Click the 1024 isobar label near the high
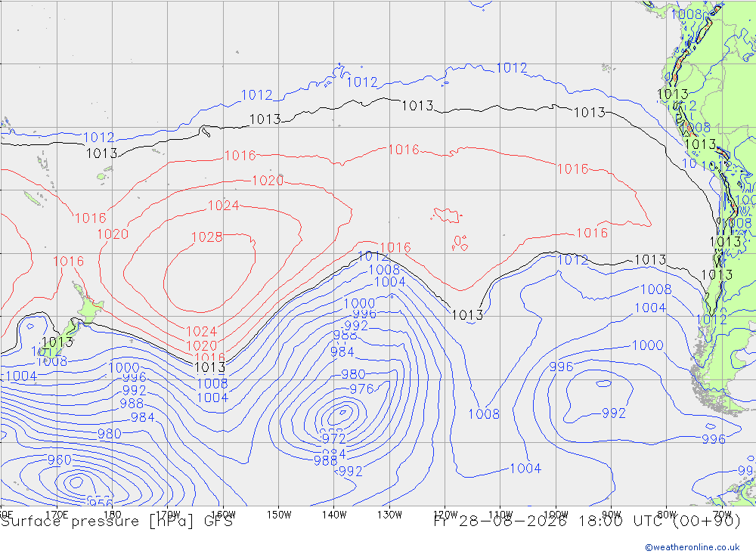Viewport: 756px width, 554px height. (x=223, y=206)
